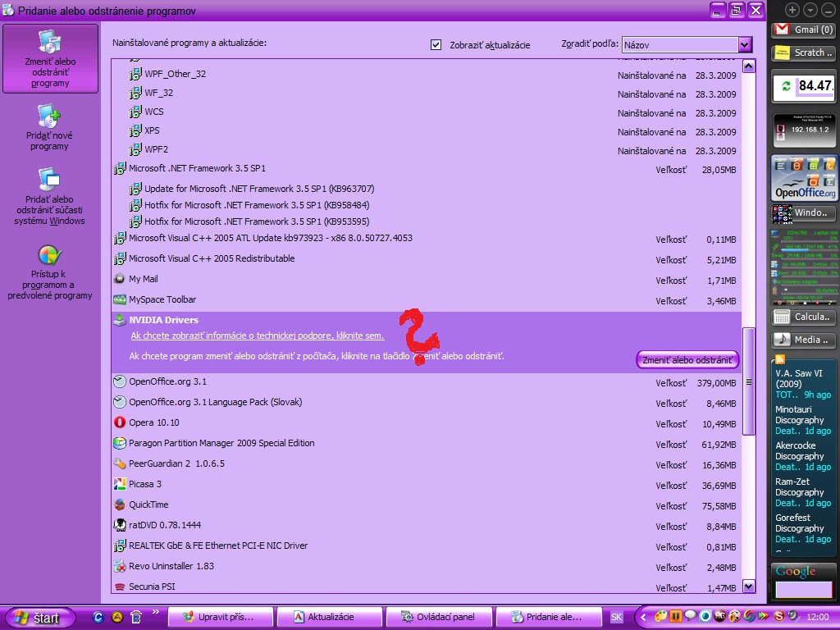Click the sidebar add gadget plus button
Viewport: 840px width, 630px height.
[792, 10]
